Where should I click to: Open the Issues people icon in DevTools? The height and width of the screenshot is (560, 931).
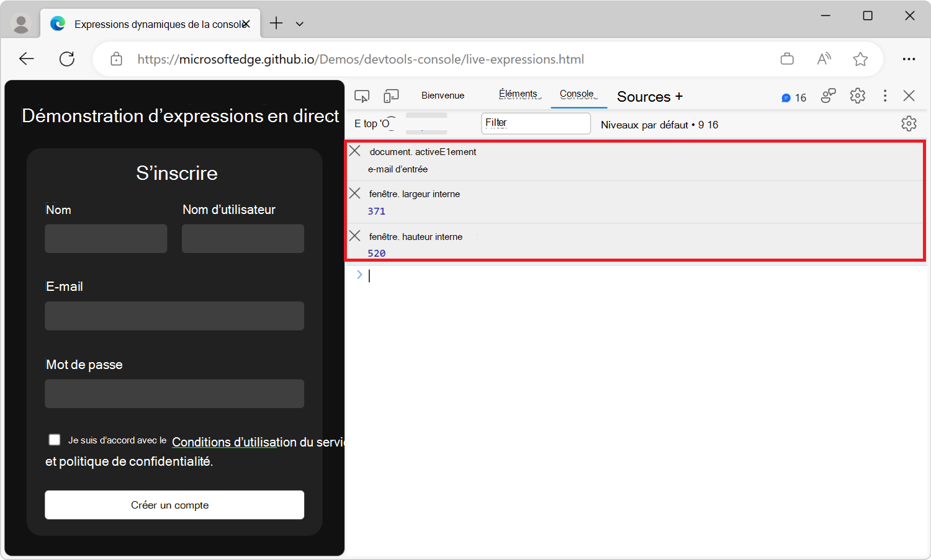click(828, 96)
